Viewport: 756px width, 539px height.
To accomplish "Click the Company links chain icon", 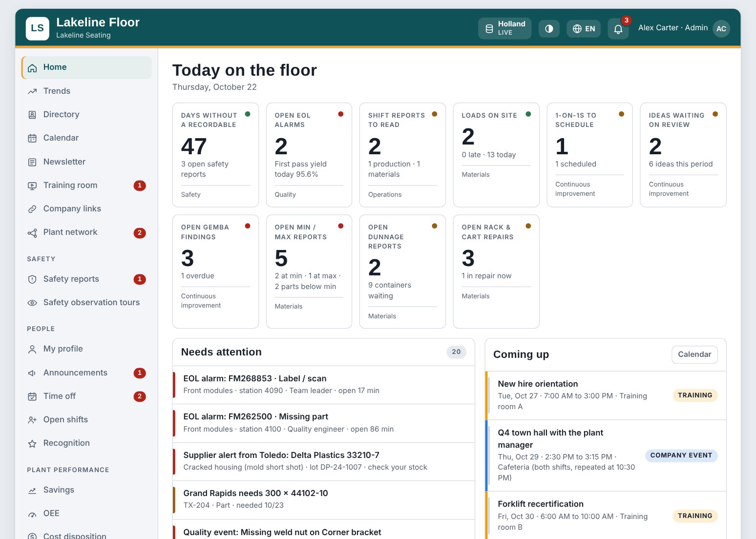I will click(32, 209).
